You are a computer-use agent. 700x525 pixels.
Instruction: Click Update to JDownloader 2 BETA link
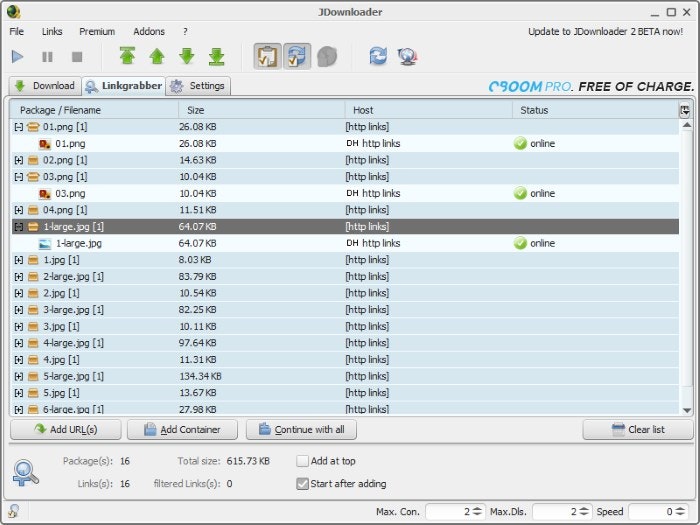[605, 31]
